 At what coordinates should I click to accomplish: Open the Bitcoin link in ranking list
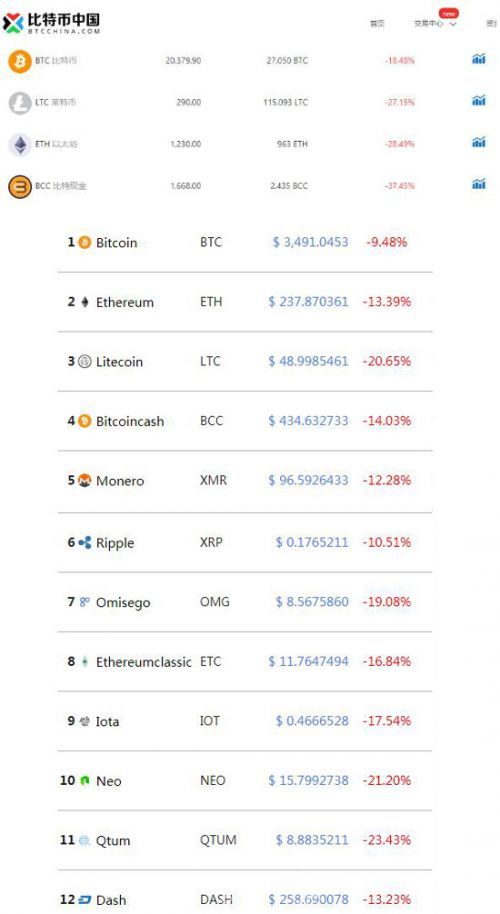[x=117, y=242]
